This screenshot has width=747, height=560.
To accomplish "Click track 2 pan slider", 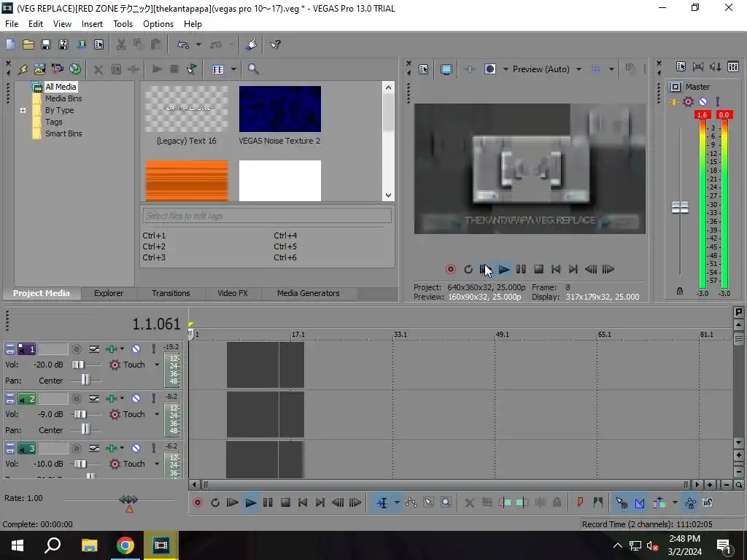I will tap(85, 430).
